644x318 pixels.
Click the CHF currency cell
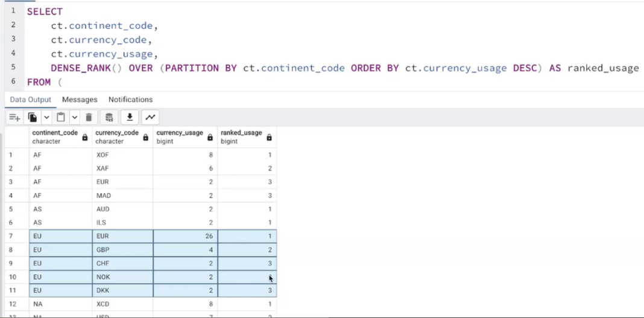[123, 263]
